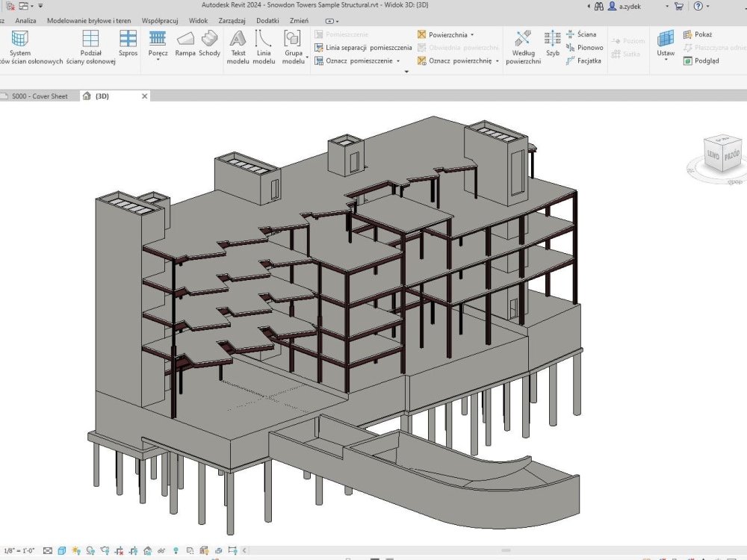Open the Help dropdown arrow
747x560 pixels.
(x=707, y=6)
